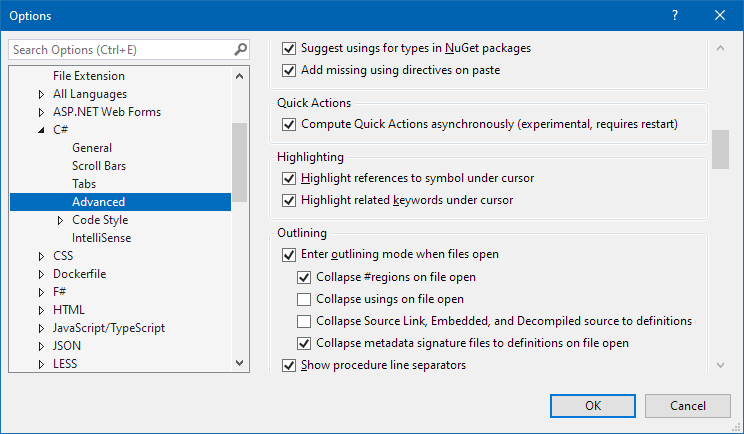Click the Cancel button

click(687, 405)
